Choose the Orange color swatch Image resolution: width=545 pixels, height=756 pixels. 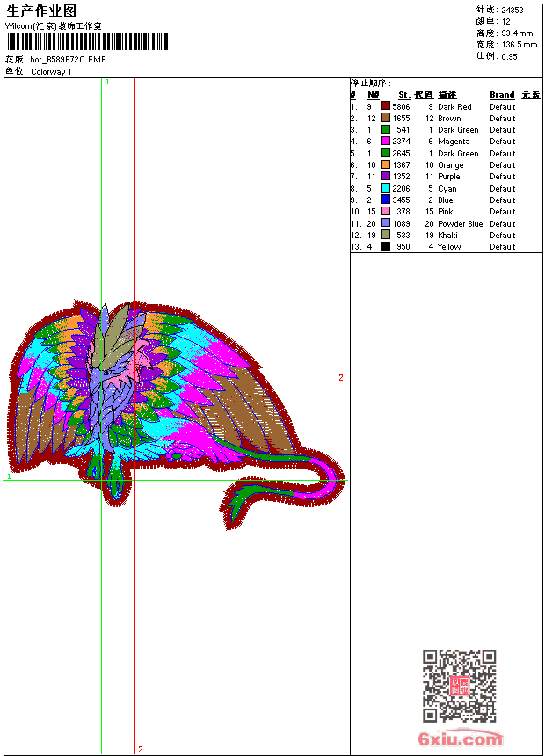(x=385, y=165)
